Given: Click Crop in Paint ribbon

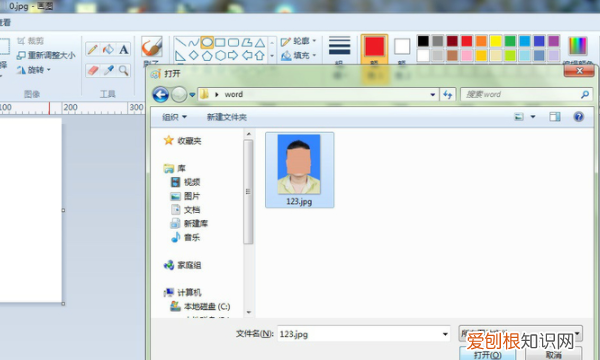Looking at the screenshot, I should click(31, 41).
